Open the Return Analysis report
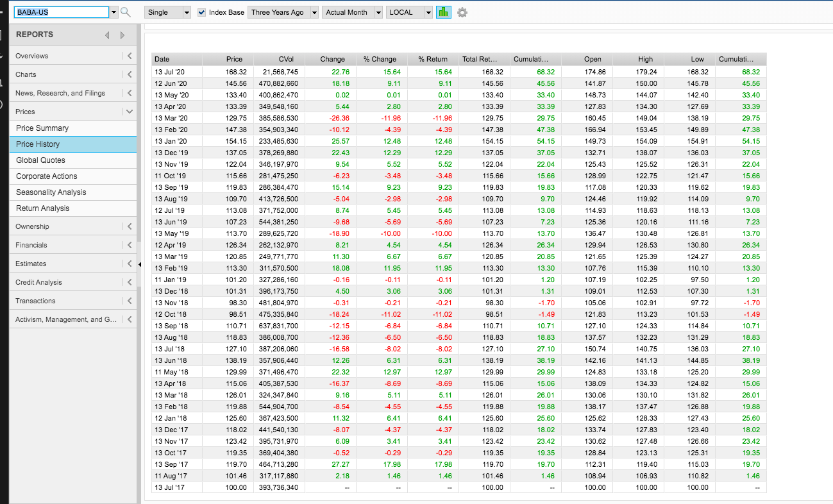Image resolution: width=833 pixels, height=504 pixels. click(x=73, y=208)
